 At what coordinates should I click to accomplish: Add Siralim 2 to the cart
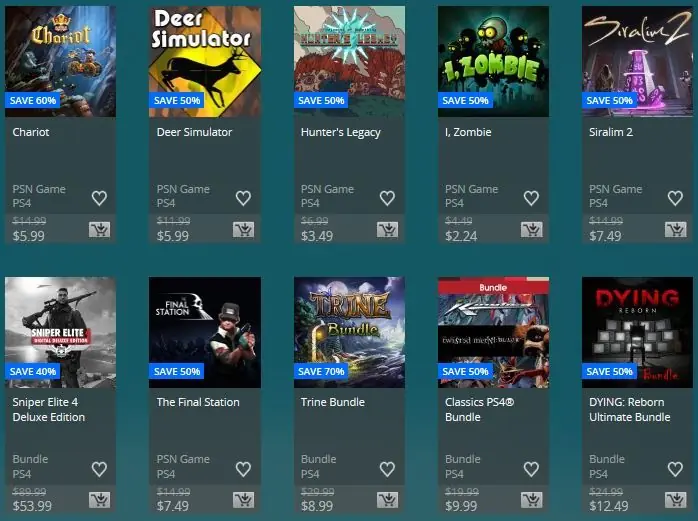pos(676,230)
